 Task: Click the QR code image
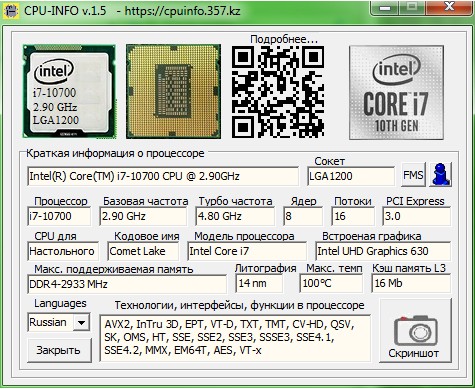(277, 92)
